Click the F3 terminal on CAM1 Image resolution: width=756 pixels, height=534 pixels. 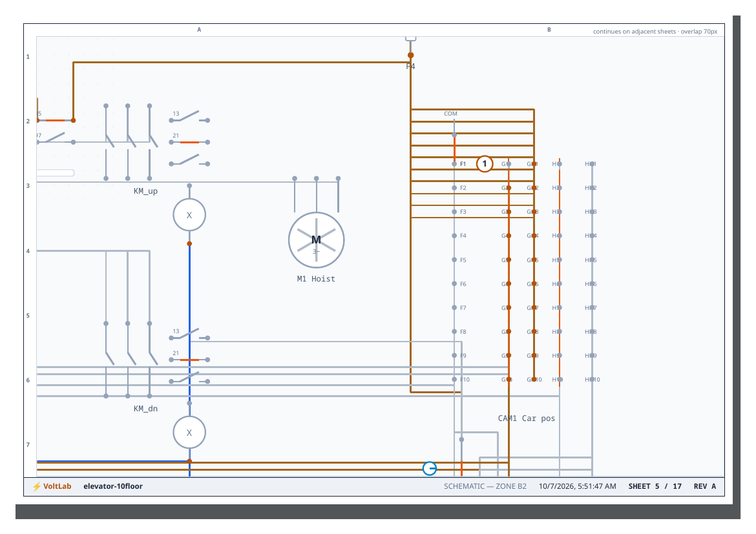pyautogui.click(x=454, y=212)
